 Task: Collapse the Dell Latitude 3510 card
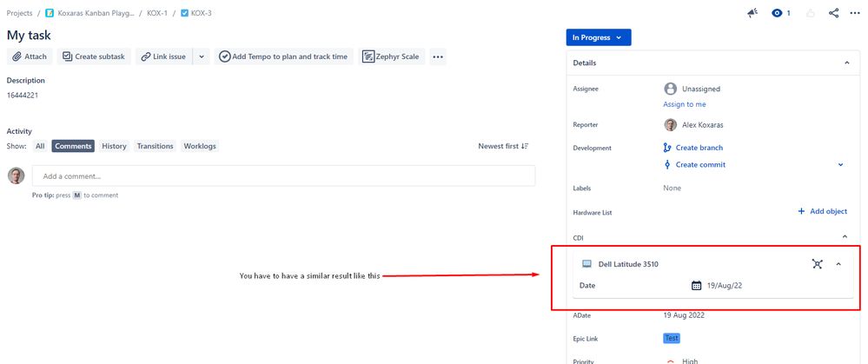[838, 264]
